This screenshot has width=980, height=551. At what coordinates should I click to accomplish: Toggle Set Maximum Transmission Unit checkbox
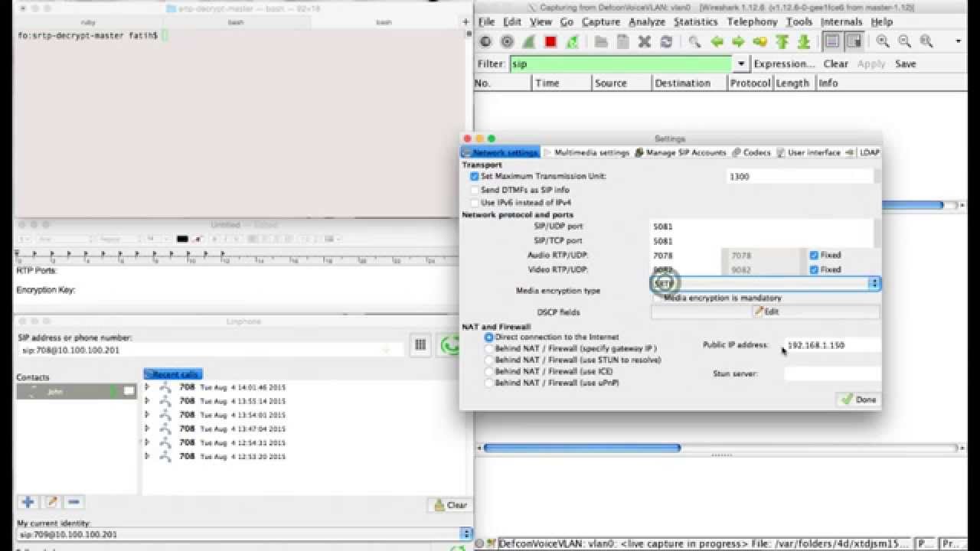click(475, 176)
